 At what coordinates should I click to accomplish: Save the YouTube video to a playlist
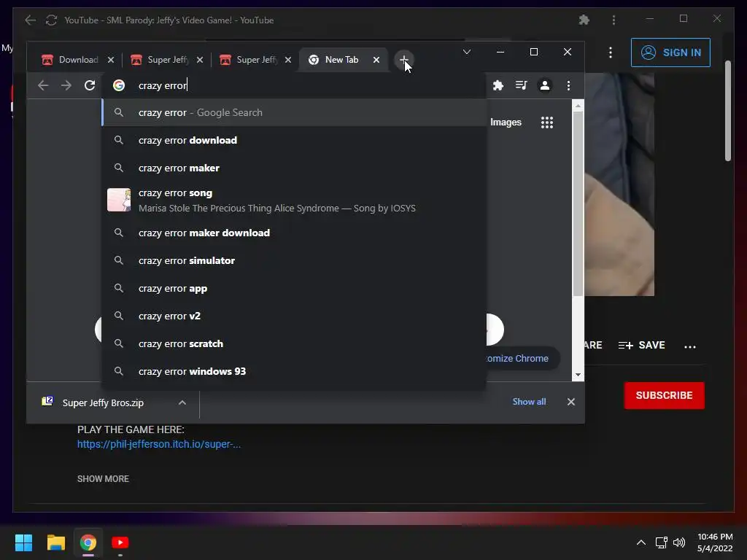tap(641, 345)
